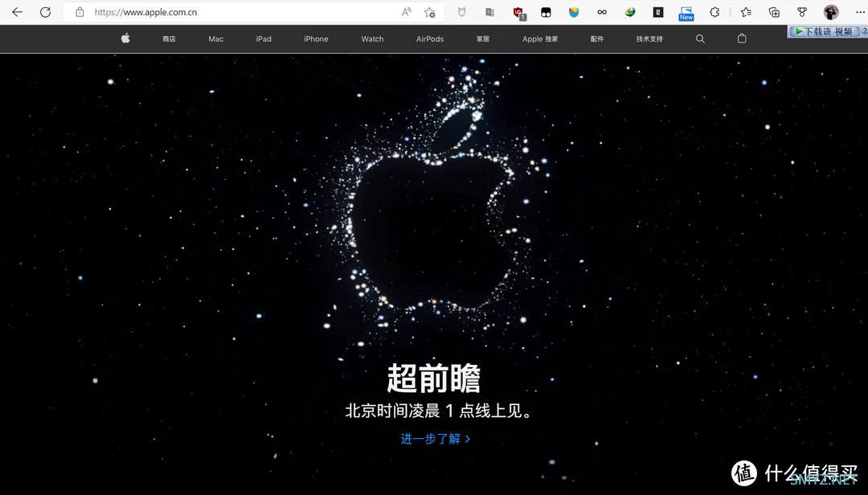Open the colorful round extension icon
The width and height of the screenshot is (868, 495).
[x=574, y=12]
